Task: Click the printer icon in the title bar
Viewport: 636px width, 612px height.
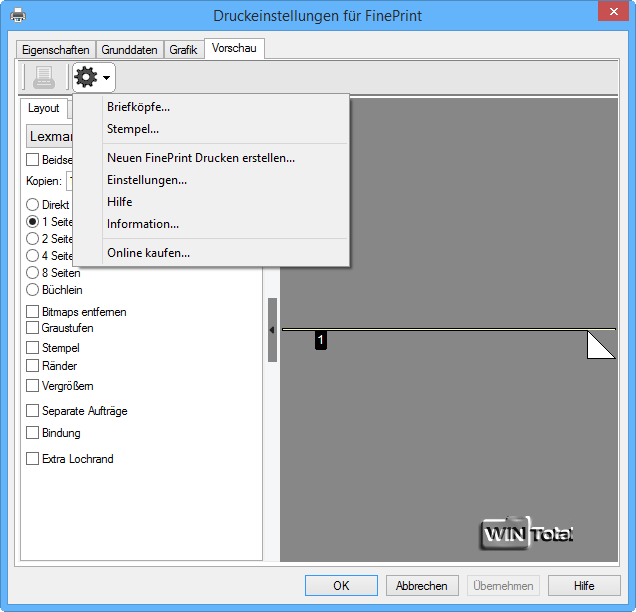Action: (x=18, y=16)
